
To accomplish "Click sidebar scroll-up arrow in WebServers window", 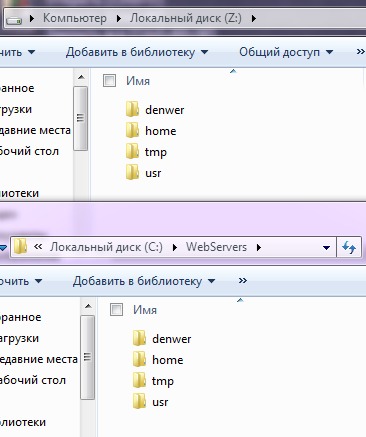I will (88, 306).
